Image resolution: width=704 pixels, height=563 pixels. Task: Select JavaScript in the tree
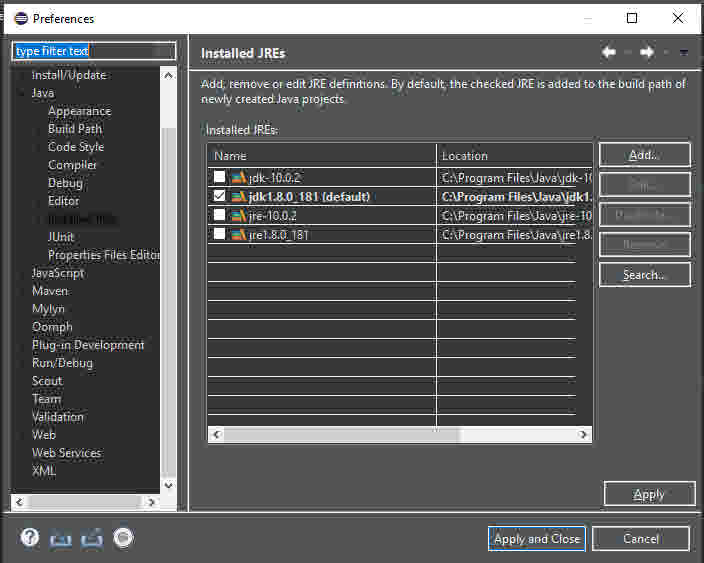pos(58,273)
